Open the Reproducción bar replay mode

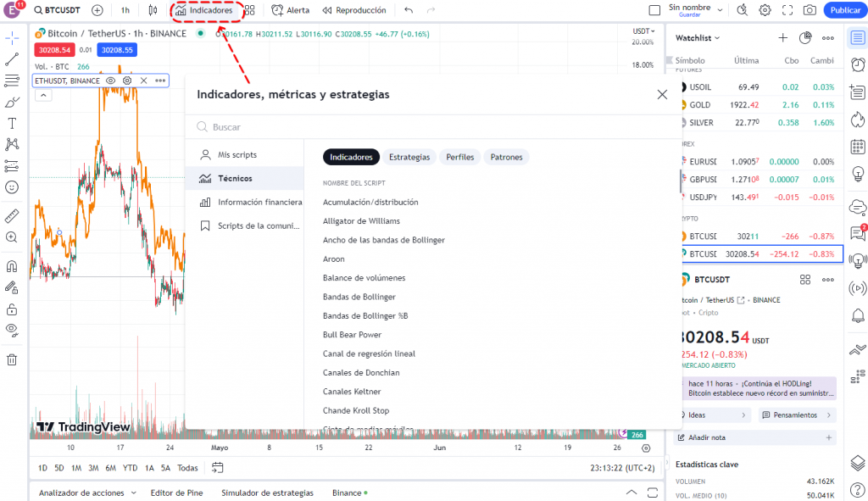[x=356, y=9]
